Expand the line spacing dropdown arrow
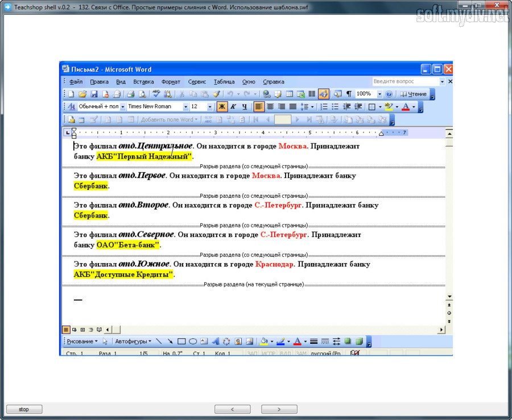 (x=312, y=107)
